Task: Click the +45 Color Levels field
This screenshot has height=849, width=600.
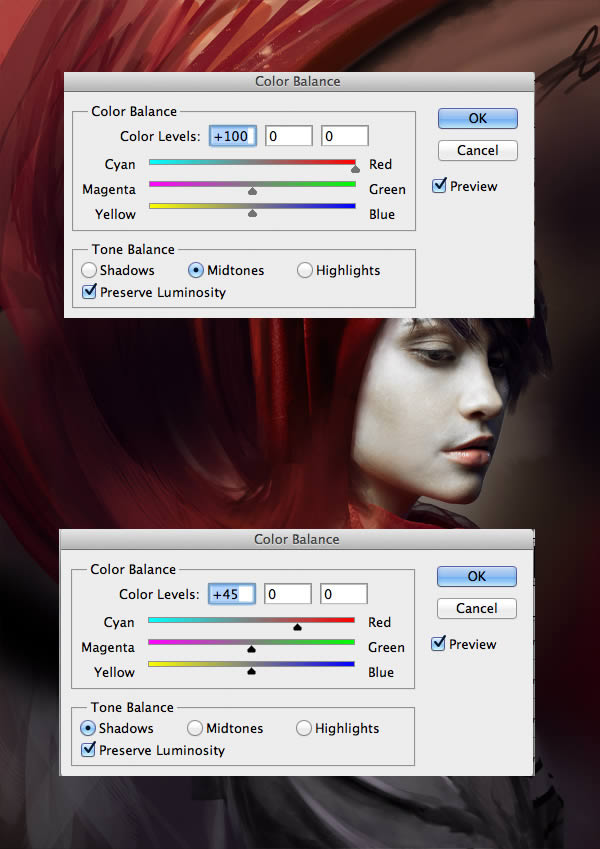Action: [232, 594]
